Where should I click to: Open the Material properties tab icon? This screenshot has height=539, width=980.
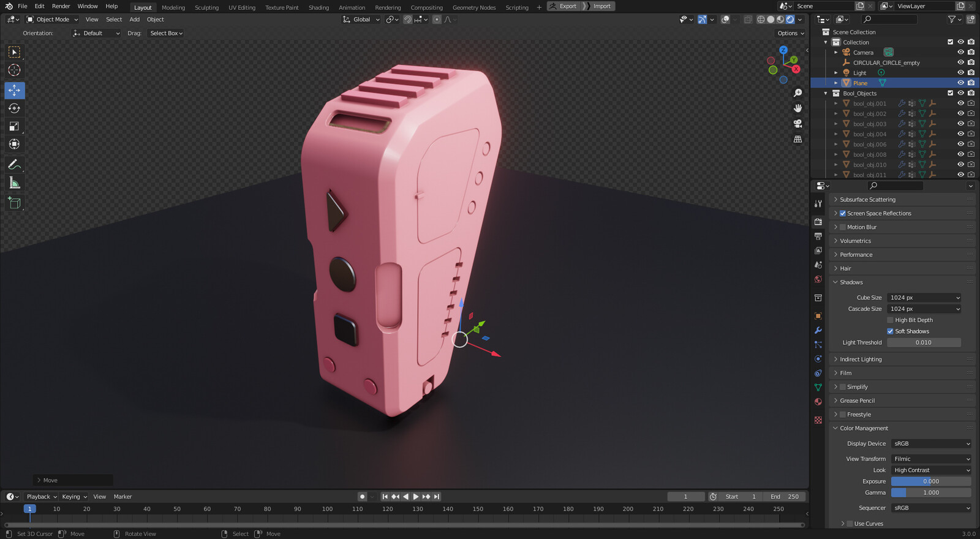818,402
